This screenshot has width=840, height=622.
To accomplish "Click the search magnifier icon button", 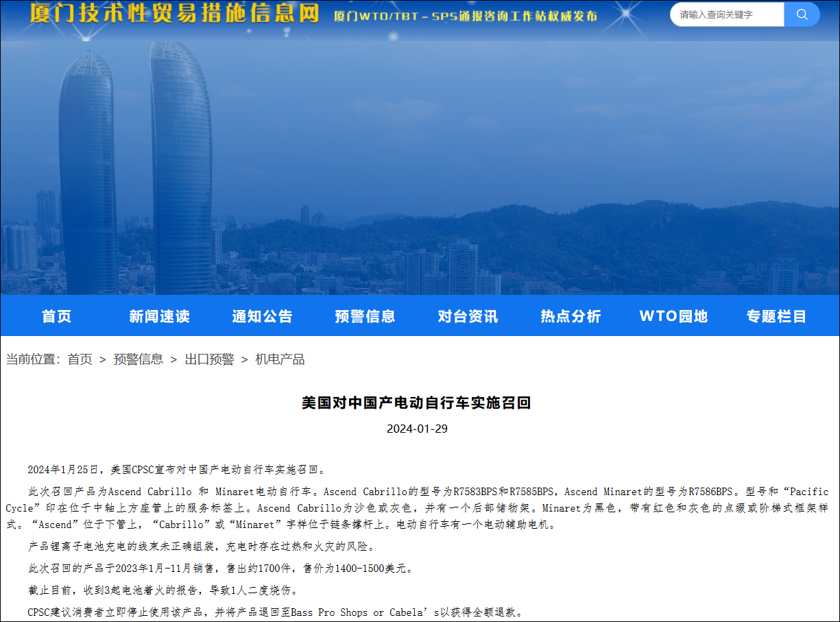I will tap(802, 14).
